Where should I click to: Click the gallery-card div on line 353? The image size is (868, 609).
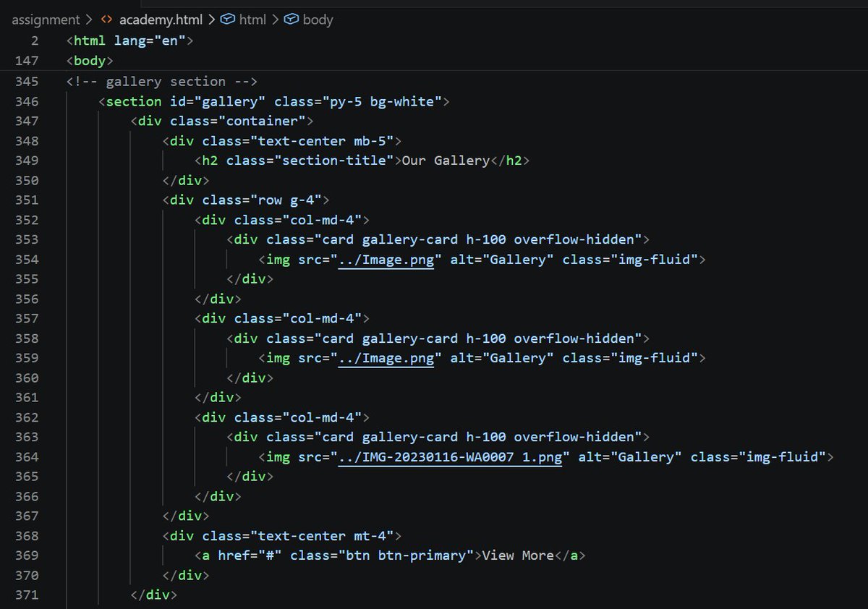pos(438,239)
